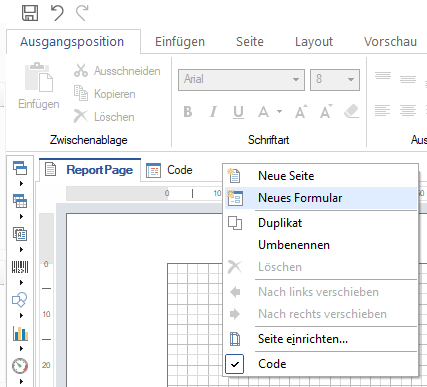Click the horizontal ruler at the 0 mark
Image resolution: width=427 pixels, height=387 pixels.
pos(167,193)
